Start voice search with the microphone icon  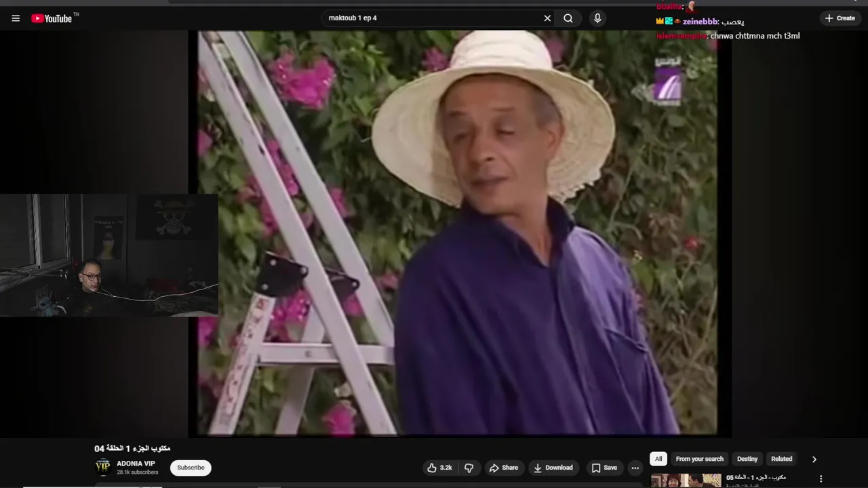click(x=597, y=18)
